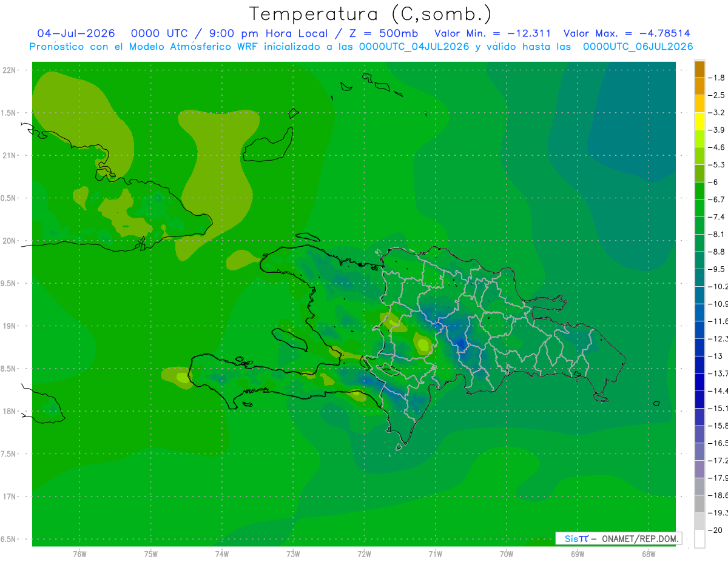
Task: Click the '-7.4' color bar label
Action: click(716, 217)
